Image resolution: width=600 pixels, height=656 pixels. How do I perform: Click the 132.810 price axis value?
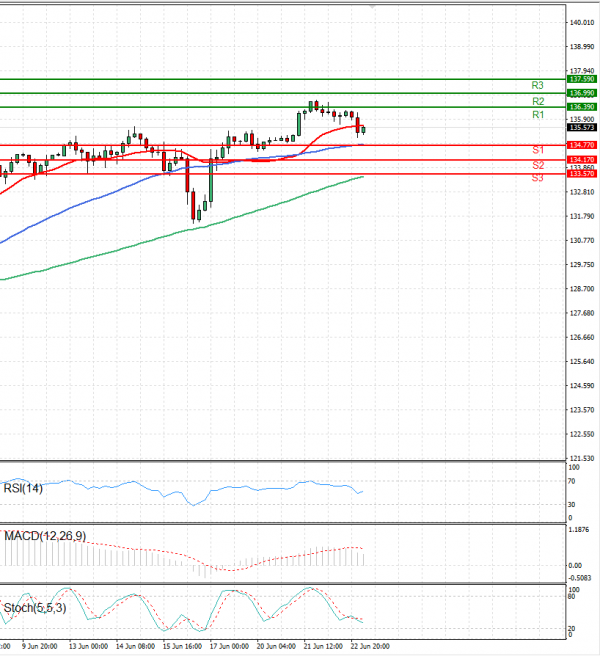point(582,192)
